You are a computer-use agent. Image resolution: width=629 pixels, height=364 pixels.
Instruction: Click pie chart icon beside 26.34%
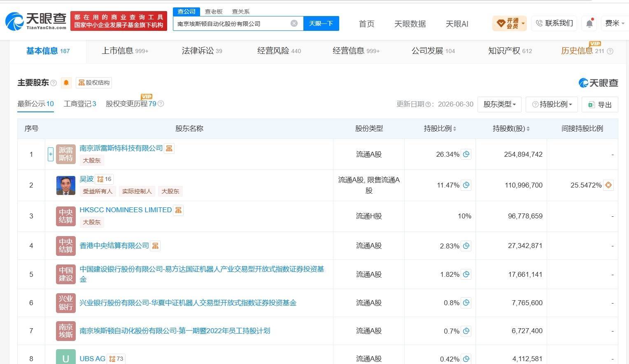pyautogui.click(x=466, y=154)
